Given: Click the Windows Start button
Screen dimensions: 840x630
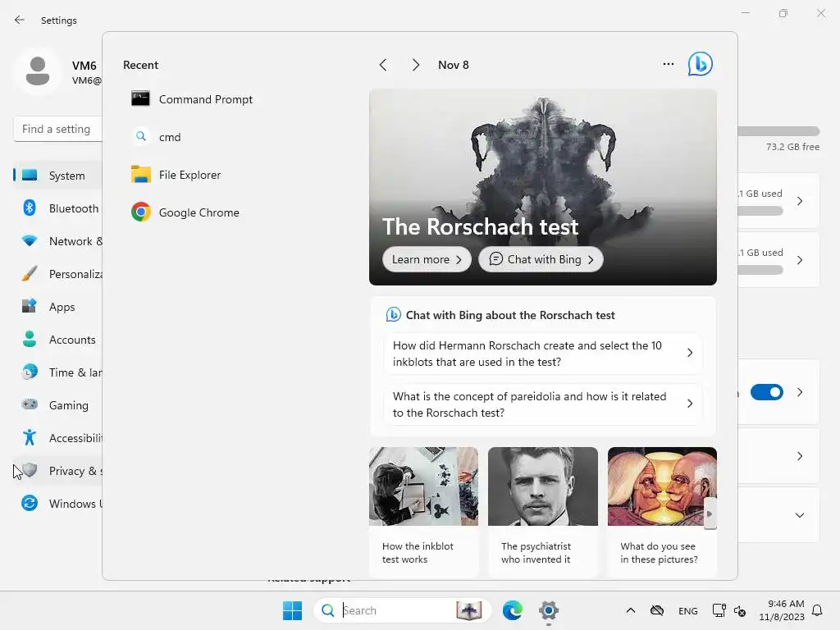Looking at the screenshot, I should pos(293,610).
